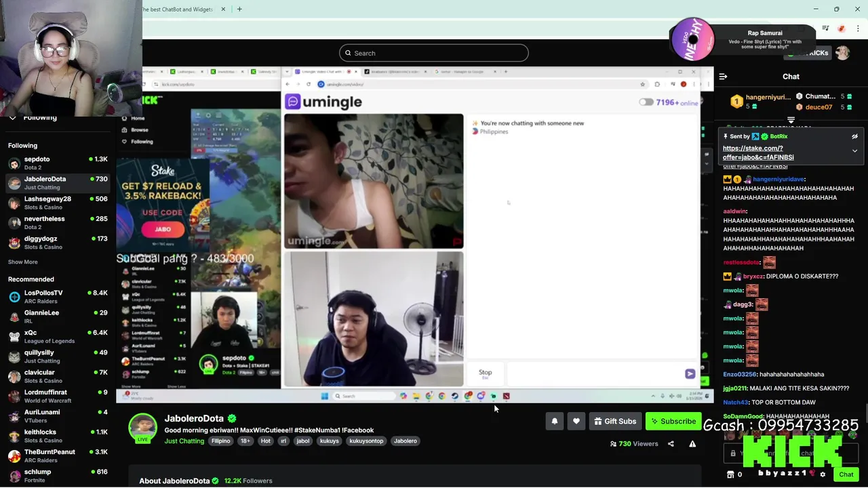Screen dimensions: 868x488
Task: Open keithlocks recommended channel
Action: point(58,436)
